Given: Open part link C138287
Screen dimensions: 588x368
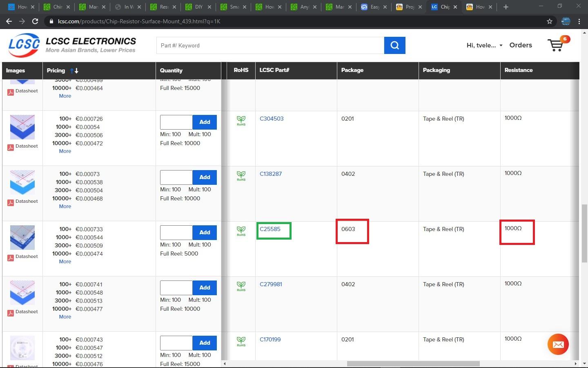Looking at the screenshot, I should 271,174.
